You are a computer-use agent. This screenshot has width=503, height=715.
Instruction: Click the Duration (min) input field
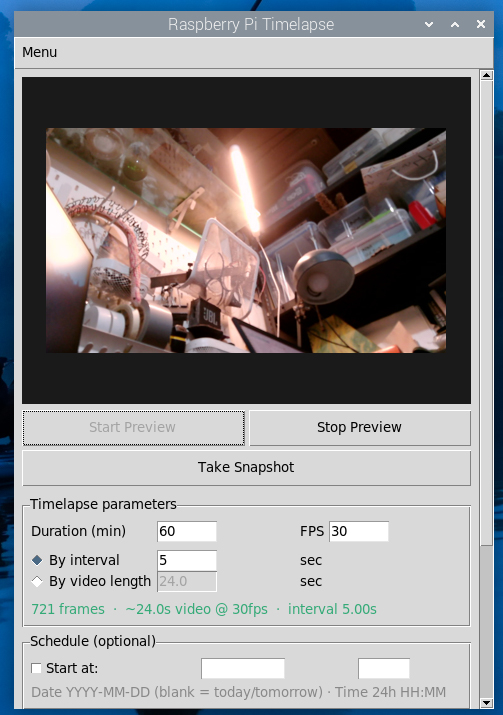tap(187, 531)
